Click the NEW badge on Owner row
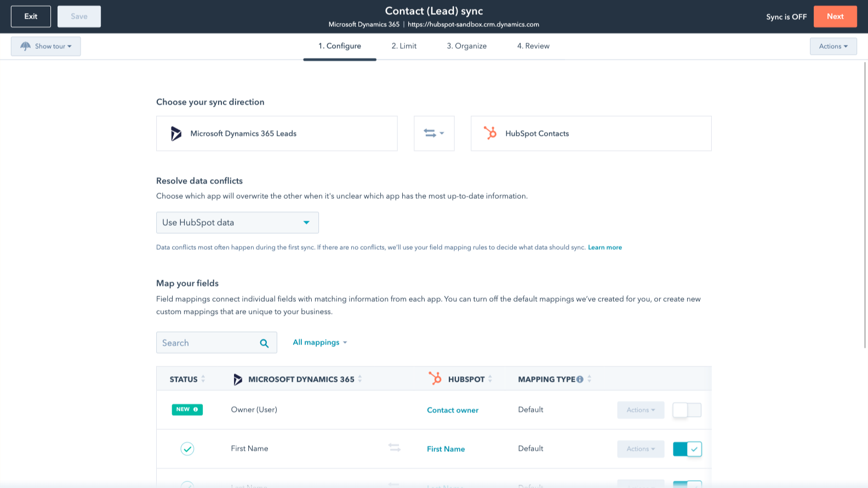 [x=187, y=410]
